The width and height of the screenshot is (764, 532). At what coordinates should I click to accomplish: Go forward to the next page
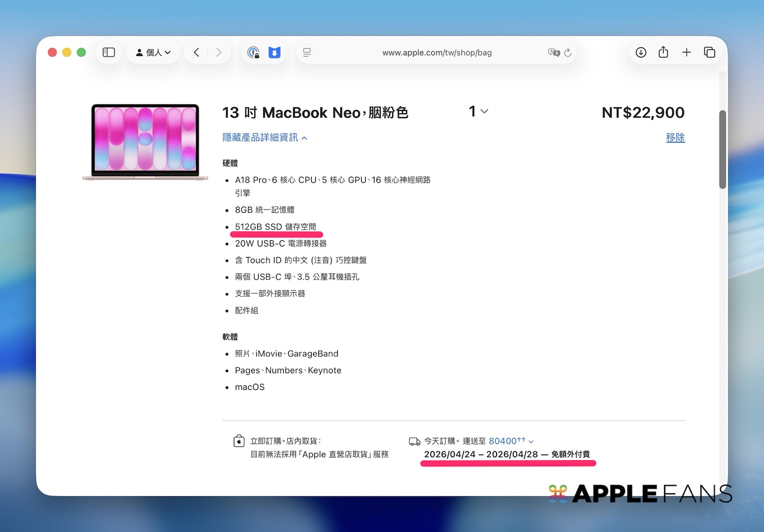(219, 52)
